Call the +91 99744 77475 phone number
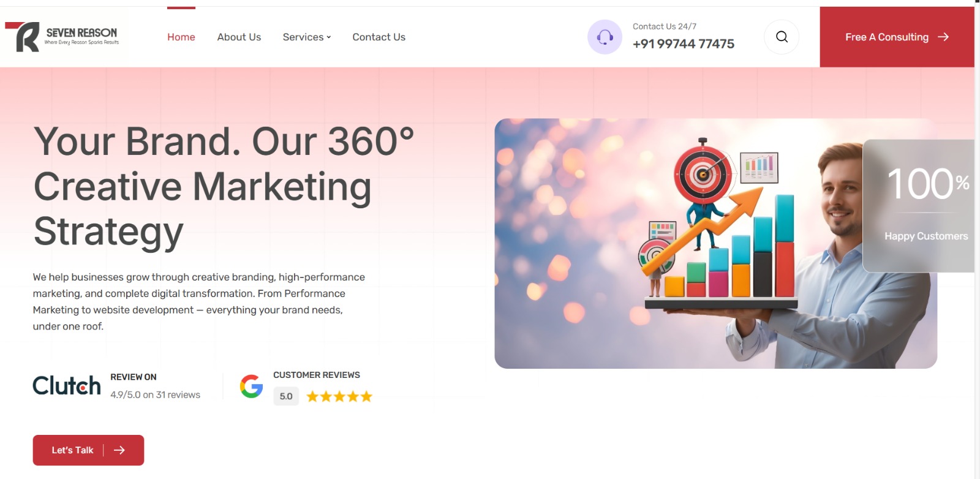Viewport: 980px width, 479px height. [x=683, y=44]
